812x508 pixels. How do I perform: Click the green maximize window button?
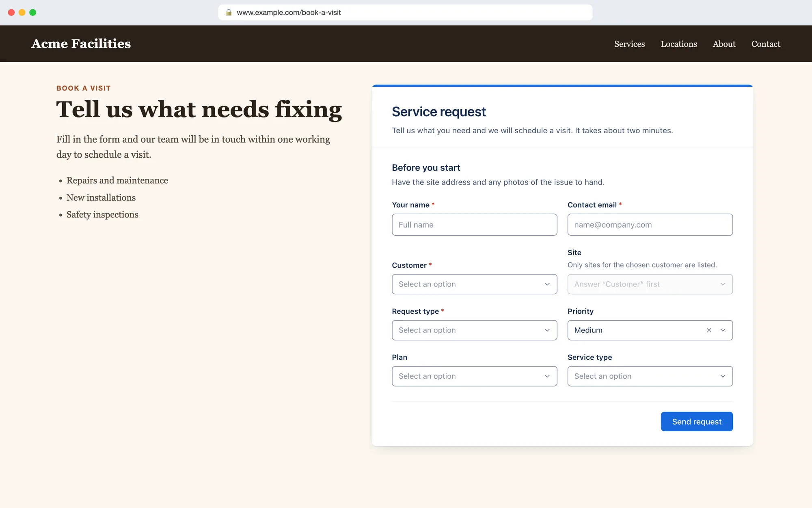tap(33, 13)
